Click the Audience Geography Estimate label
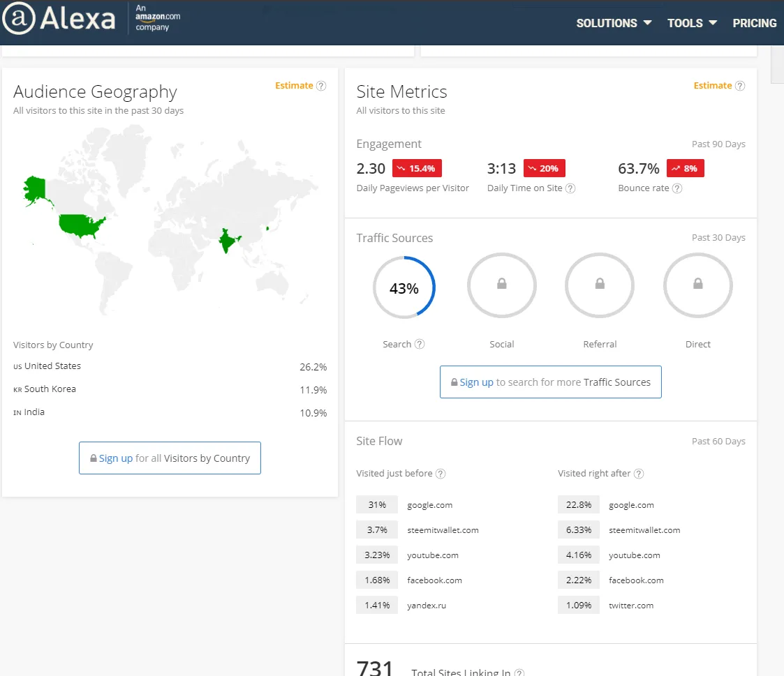Screen dimensions: 784x676 click(x=294, y=85)
